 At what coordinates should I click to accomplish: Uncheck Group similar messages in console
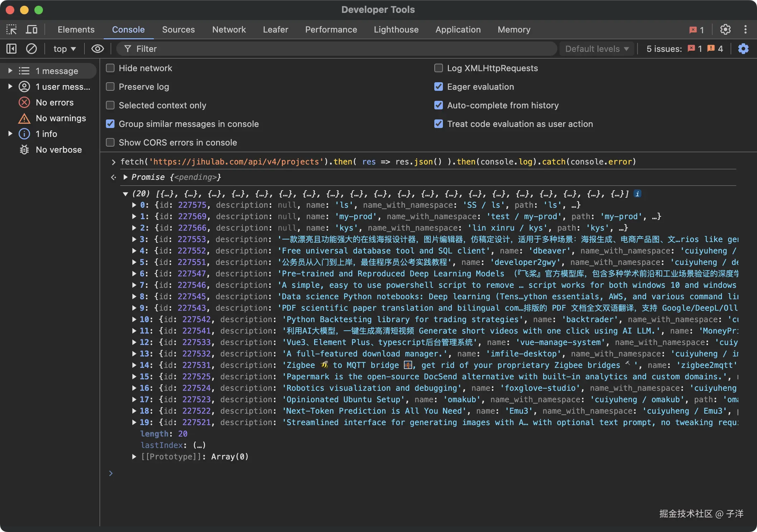click(110, 124)
